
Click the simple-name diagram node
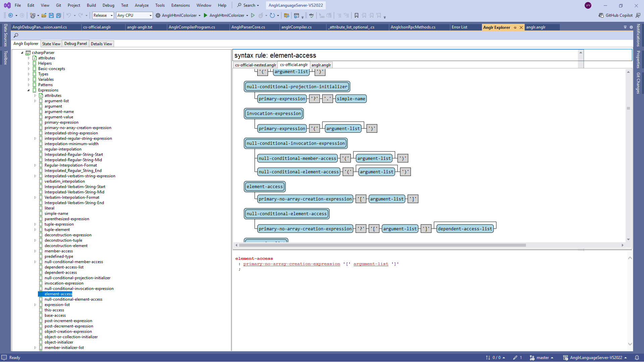(x=351, y=99)
